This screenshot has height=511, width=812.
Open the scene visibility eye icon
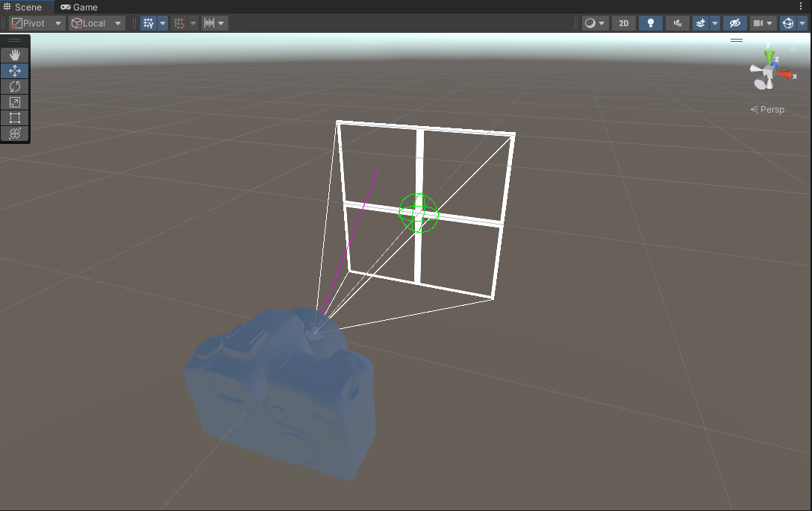click(734, 22)
